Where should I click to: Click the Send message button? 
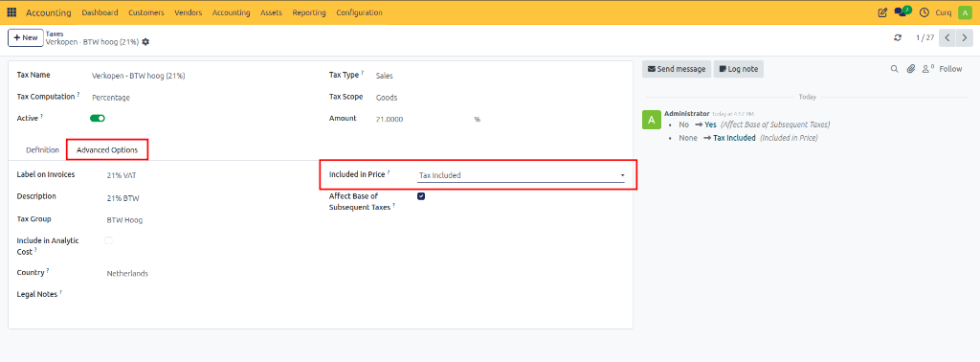point(677,69)
